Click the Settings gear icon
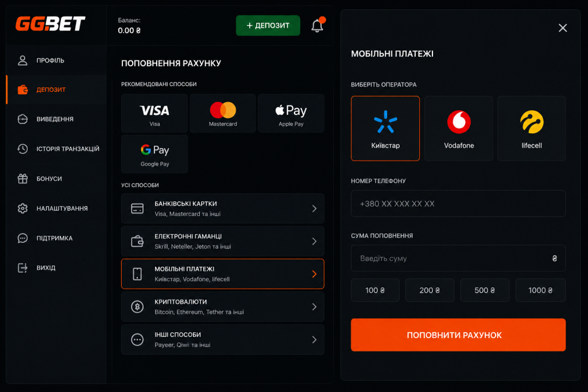 point(22,208)
